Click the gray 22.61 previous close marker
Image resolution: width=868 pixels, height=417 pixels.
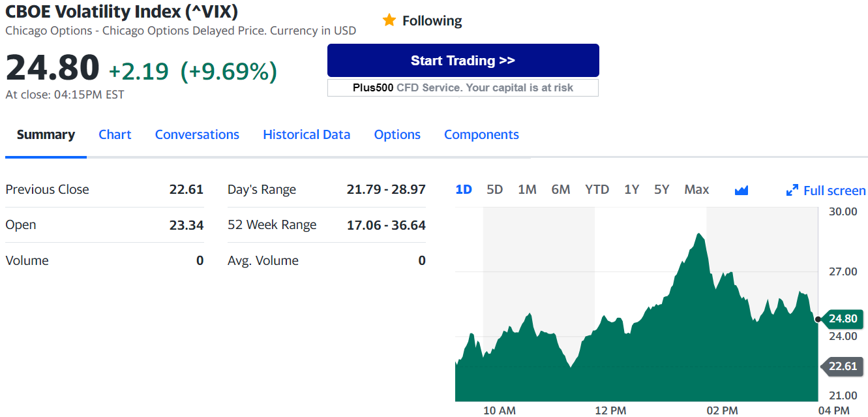(842, 366)
